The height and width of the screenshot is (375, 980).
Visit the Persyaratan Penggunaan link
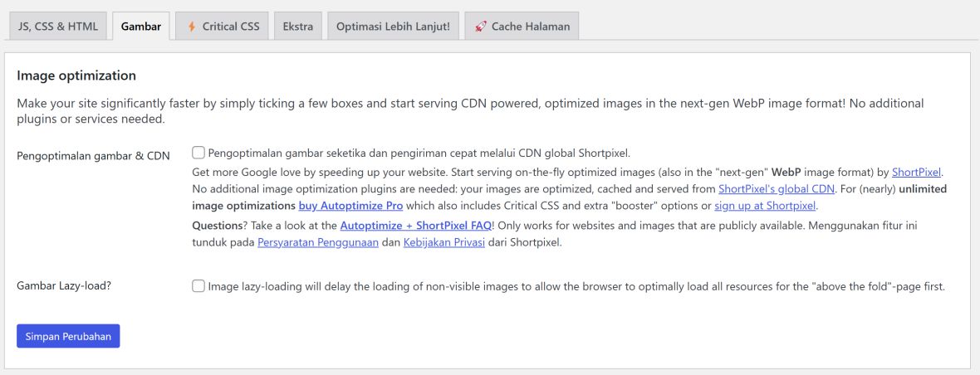tap(317, 242)
